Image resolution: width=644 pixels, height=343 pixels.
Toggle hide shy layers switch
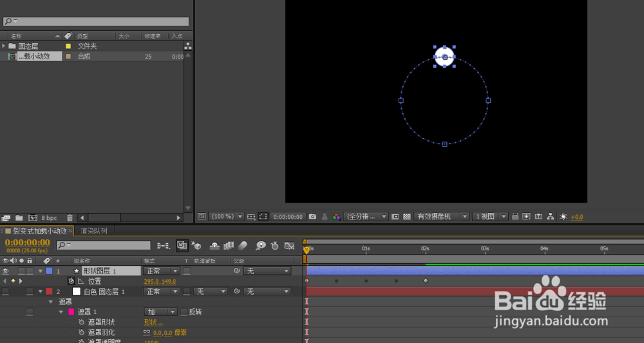point(214,245)
